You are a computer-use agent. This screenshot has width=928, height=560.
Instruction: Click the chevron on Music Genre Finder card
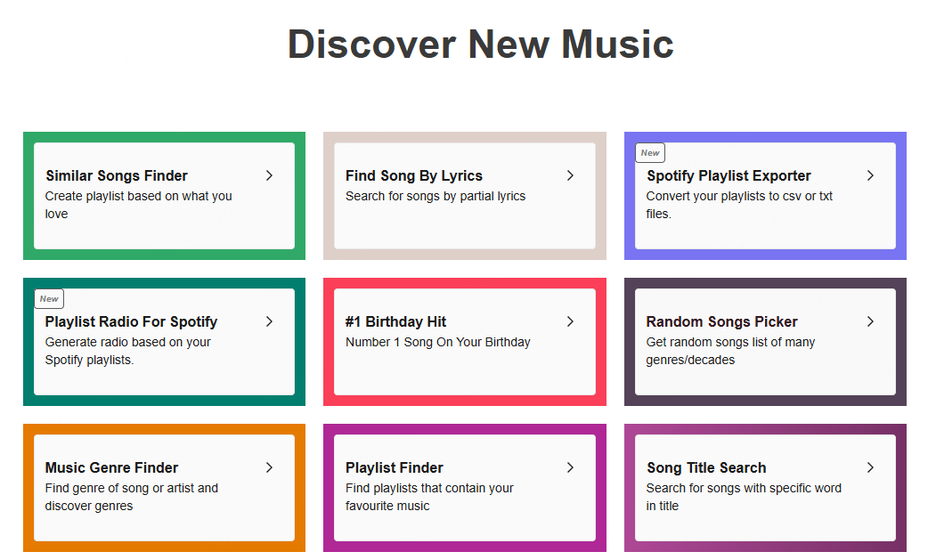tap(269, 467)
